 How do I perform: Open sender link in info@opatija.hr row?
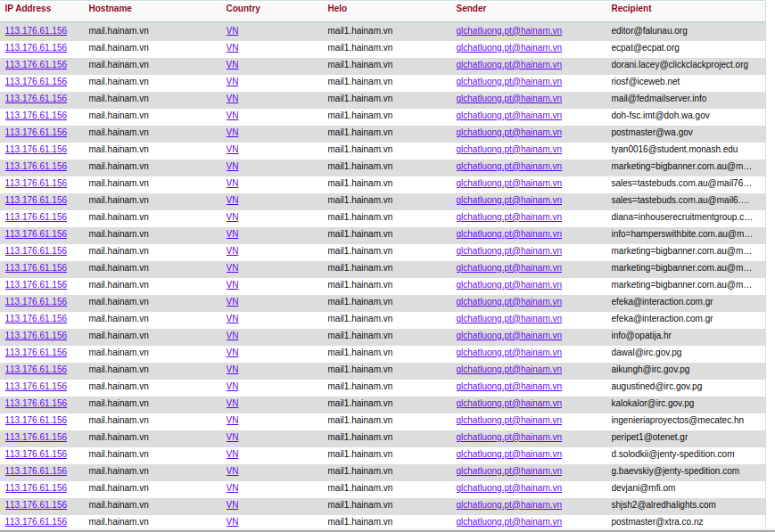point(508,335)
